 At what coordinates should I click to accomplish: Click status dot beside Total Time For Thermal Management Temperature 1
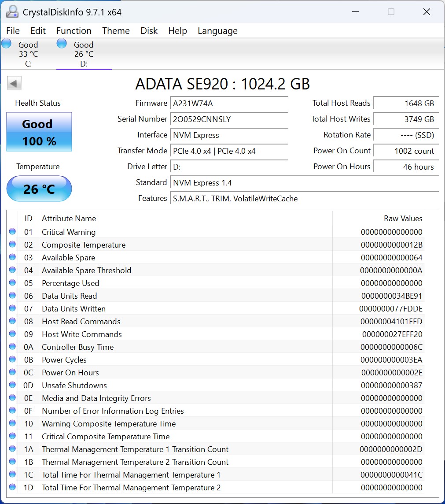12,474
